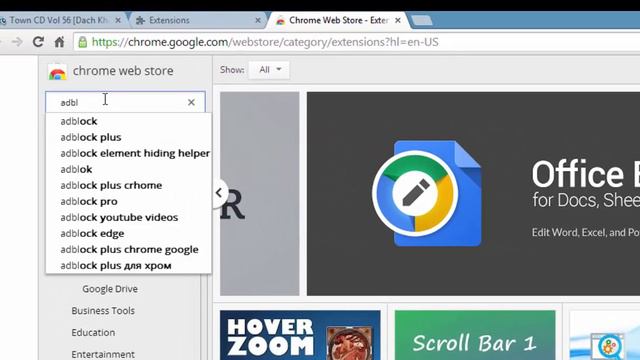Go to the home page icon
The width and height of the screenshot is (640, 360).
[59, 42]
